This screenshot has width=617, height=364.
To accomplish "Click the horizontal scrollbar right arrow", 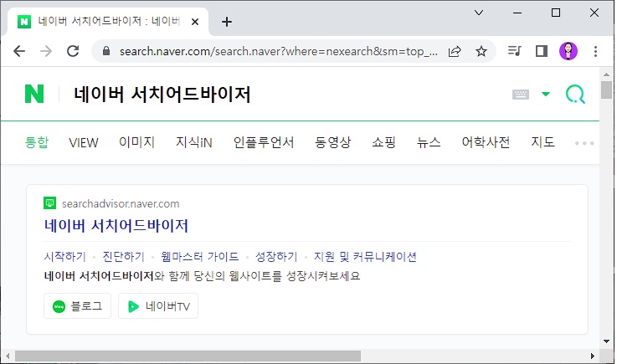I will [x=593, y=356].
